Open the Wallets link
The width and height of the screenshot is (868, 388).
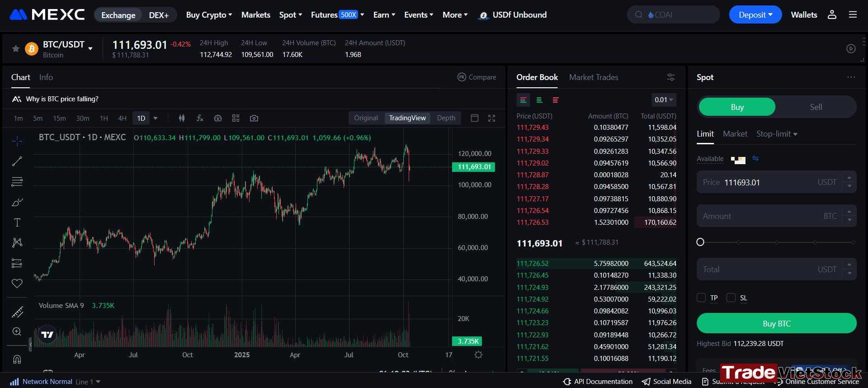coord(804,15)
